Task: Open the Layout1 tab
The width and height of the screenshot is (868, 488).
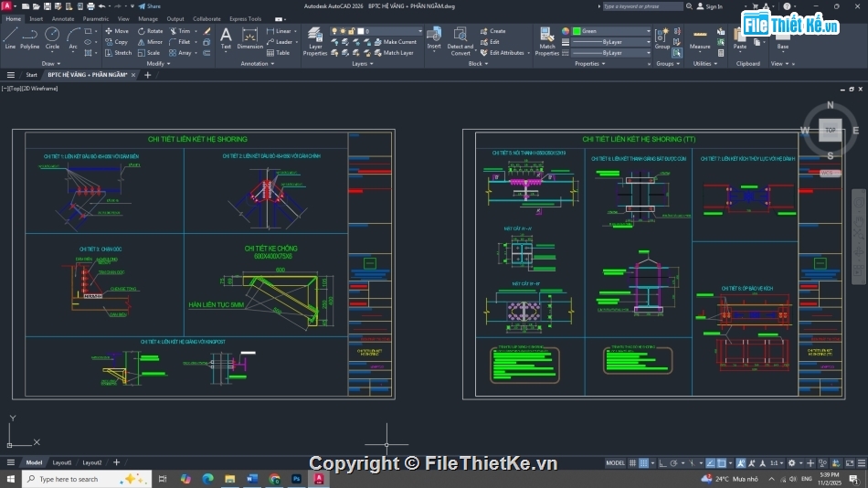Action: [62, 462]
